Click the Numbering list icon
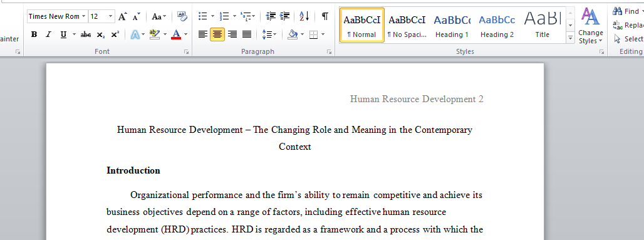This screenshot has height=240, width=644. (x=224, y=16)
